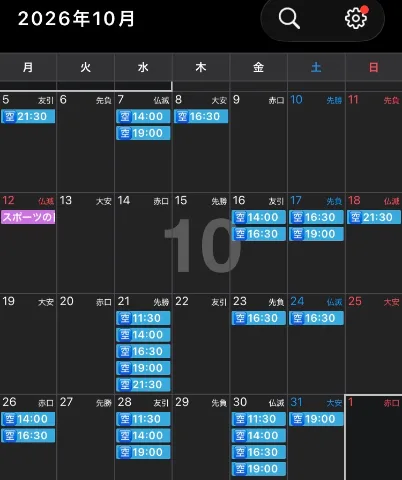Image resolution: width=402 pixels, height=480 pixels.
Task: Open the 16:30 event on October 24
Action: click(x=316, y=318)
